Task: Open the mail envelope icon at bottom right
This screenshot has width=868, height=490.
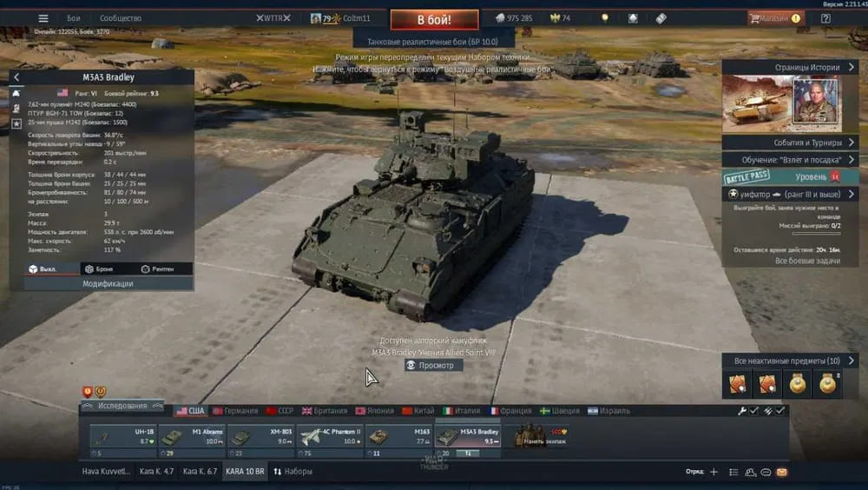Action: [781, 472]
